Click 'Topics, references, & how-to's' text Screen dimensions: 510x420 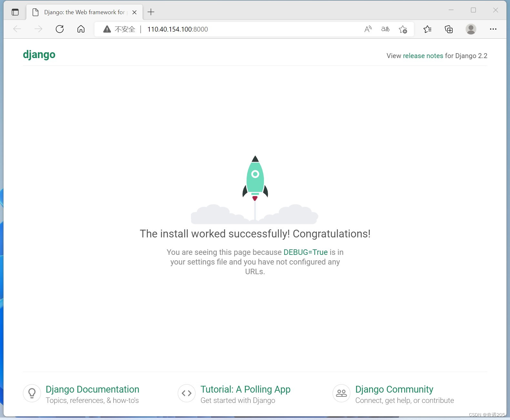click(92, 400)
